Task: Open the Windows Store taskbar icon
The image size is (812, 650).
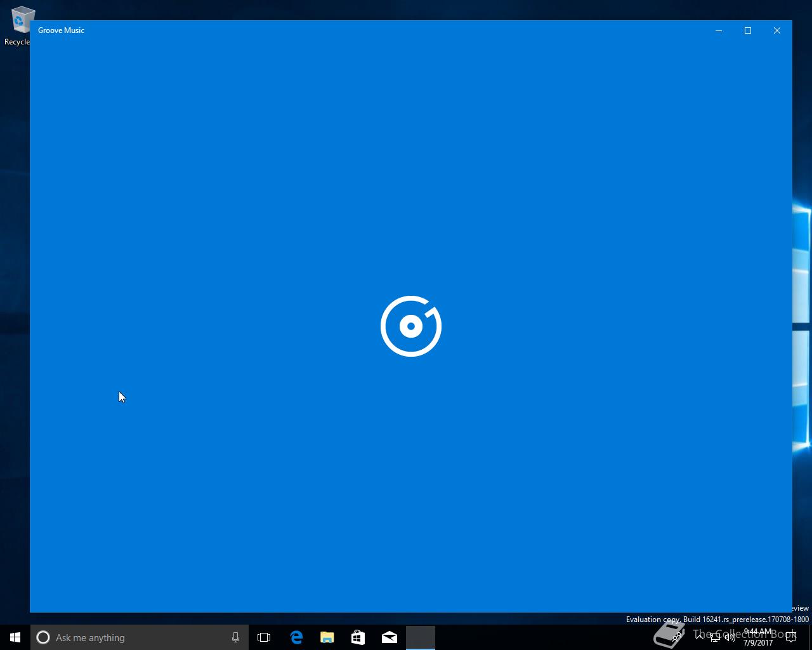Action: click(358, 637)
